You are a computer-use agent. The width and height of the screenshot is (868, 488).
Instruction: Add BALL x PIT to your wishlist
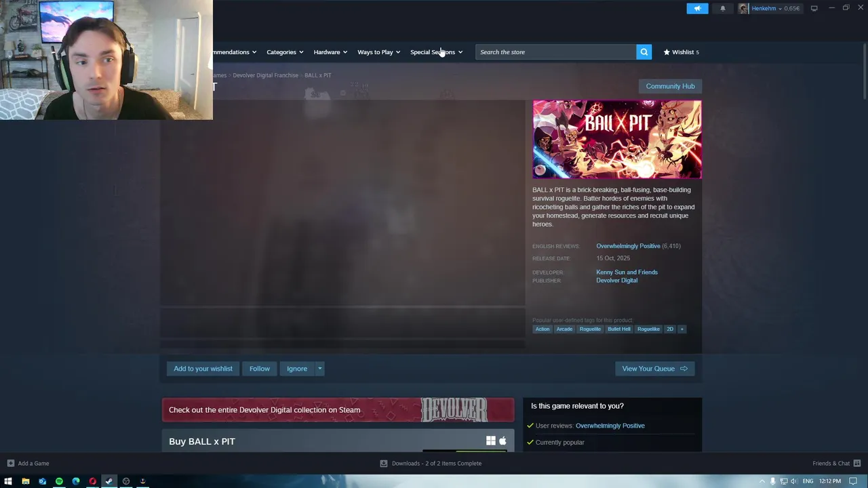203,369
